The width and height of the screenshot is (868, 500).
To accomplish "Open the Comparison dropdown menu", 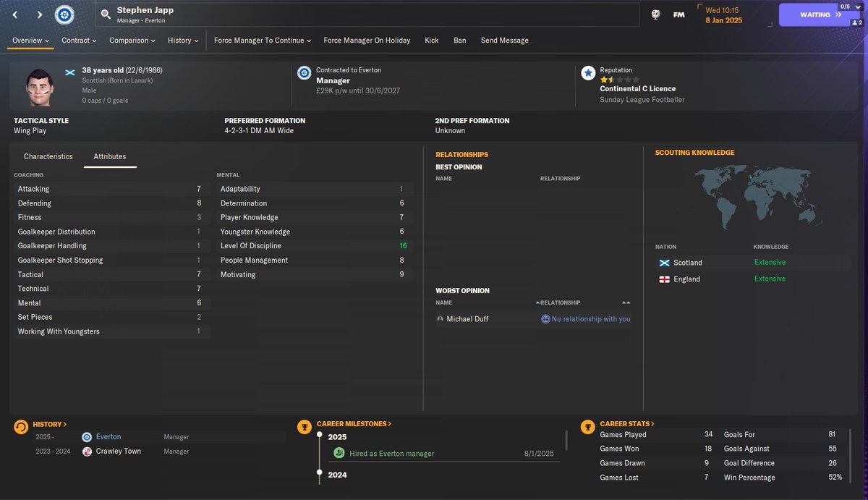I will click(x=132, y=41).
